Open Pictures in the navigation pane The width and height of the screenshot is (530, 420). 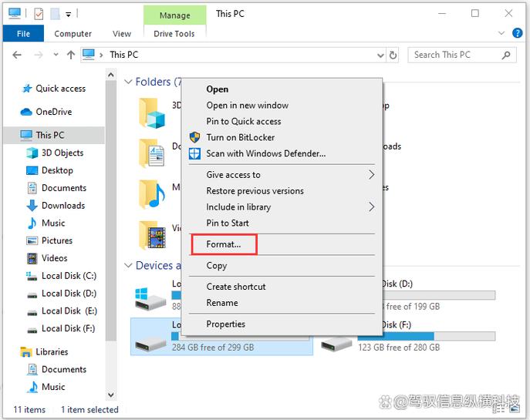pos(49,240)
